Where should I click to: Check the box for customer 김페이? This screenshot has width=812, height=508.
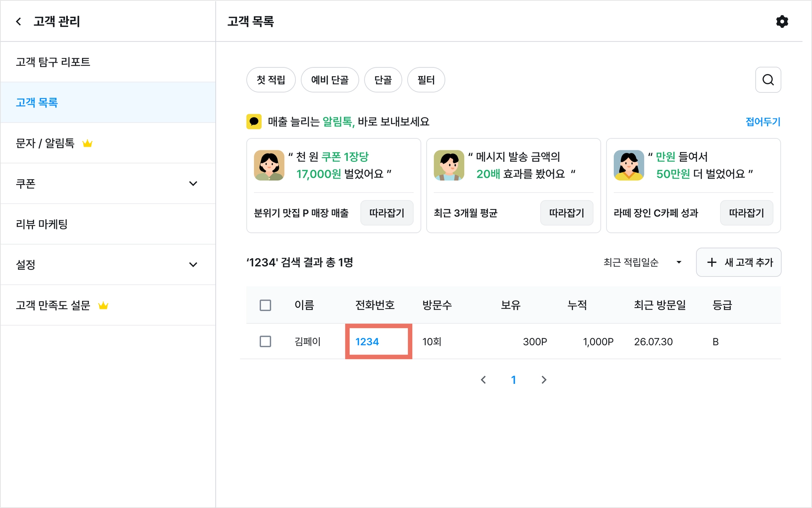click(x=265, y=341)
